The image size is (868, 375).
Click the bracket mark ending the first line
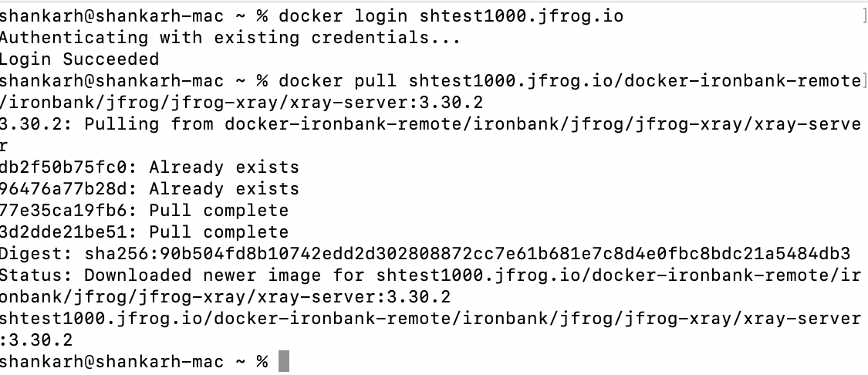863,16
